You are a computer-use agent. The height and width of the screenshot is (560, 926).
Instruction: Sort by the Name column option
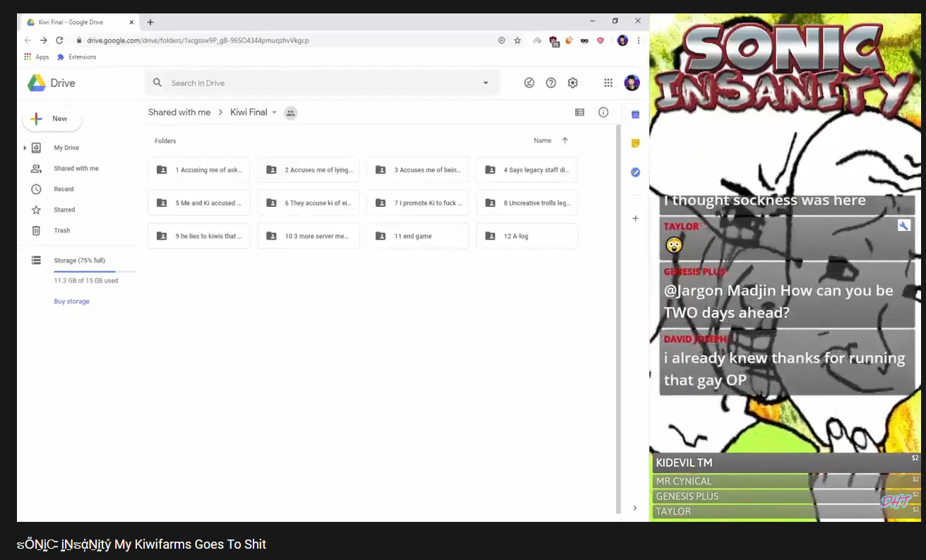pos(542,141)
